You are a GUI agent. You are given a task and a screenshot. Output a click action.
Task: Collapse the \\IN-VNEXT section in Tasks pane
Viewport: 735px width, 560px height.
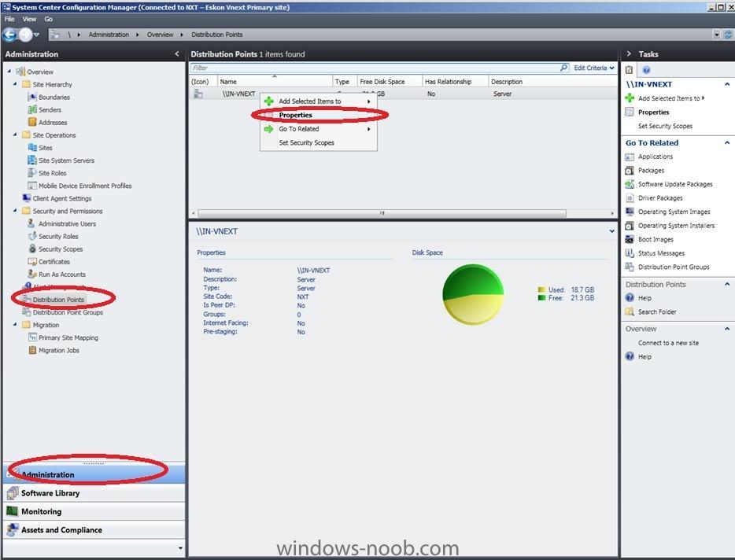[727, 84]
